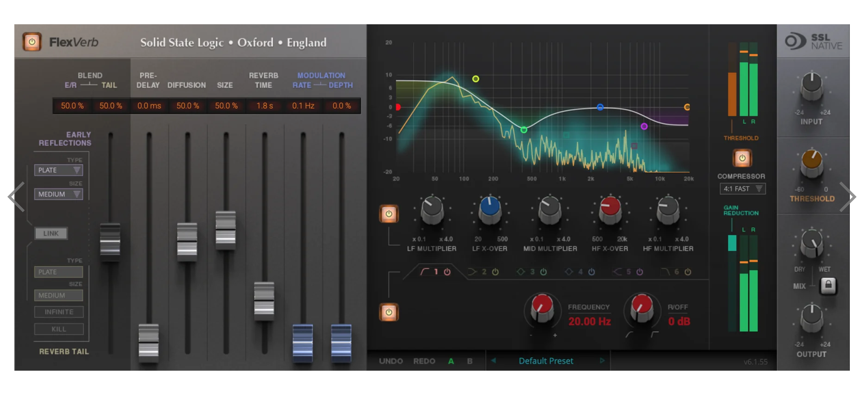This screenshot has width=868, height=393.
Task: Toggle EQ band 5 power icon
Action: 640,272
